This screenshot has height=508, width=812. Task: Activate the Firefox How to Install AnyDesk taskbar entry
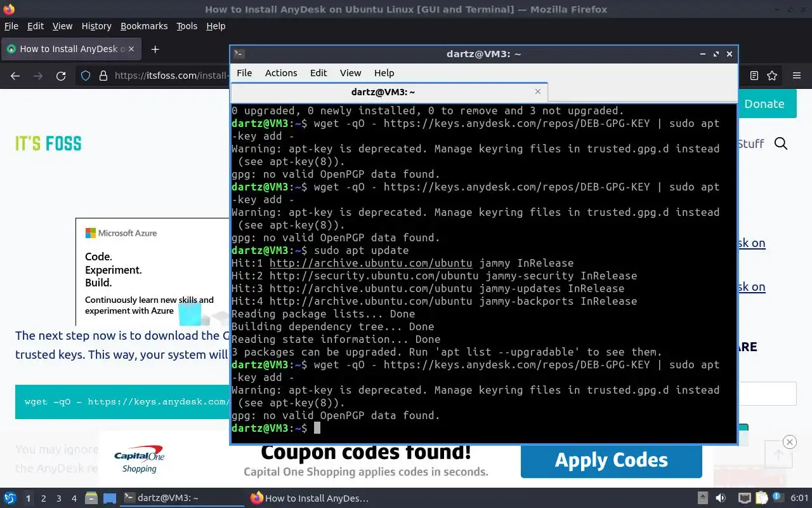(x=310, y=498)
